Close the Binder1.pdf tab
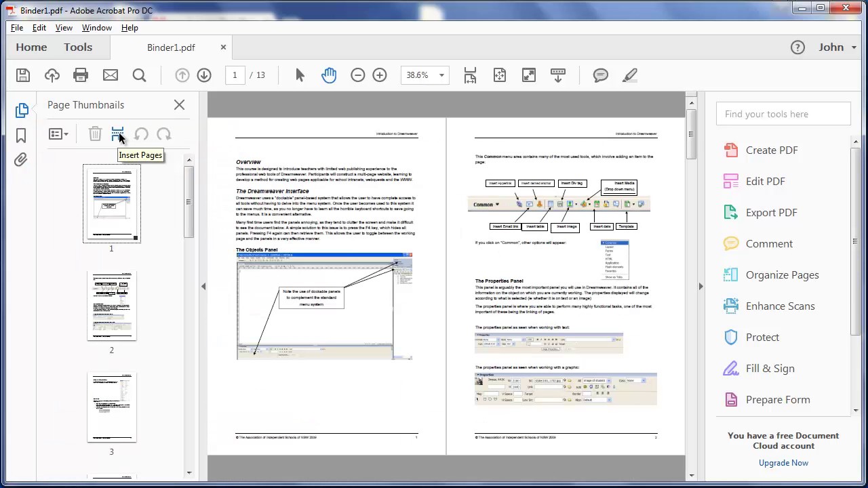This screenshot has height=488, width=868. pyautogui.click(x=223, y=47)
